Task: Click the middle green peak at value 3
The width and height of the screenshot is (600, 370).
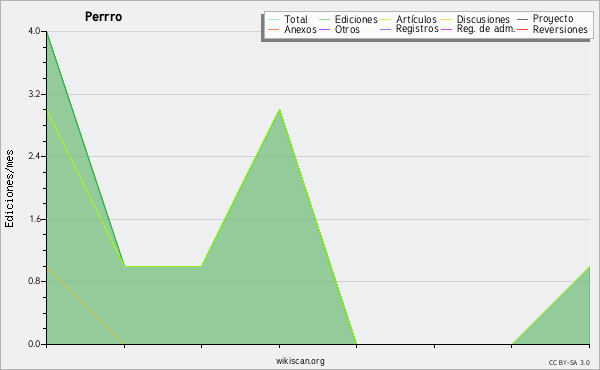Action: [x=280, y=110]
